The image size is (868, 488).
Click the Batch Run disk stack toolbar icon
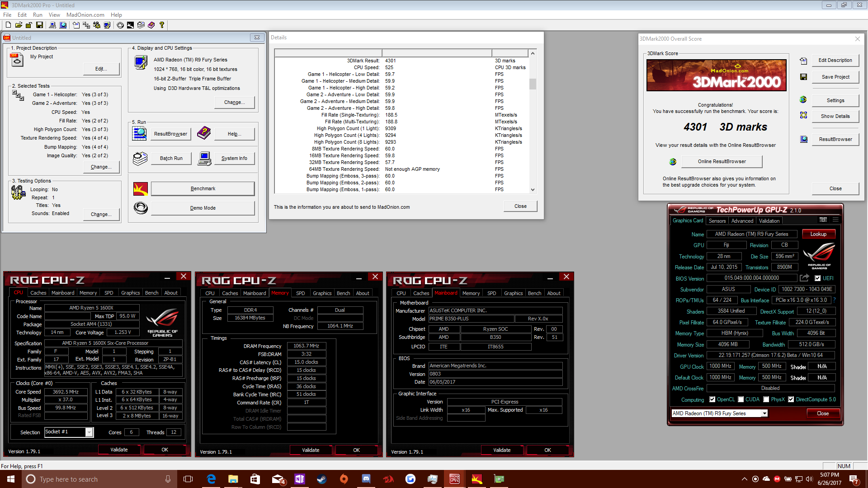pyautogui.click(x=141, y=25)
